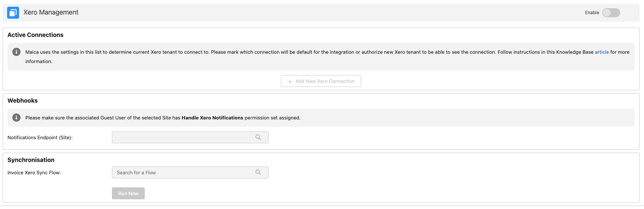
Task: Click the Invoice Xero Sync Flow label
Action: 34,173
